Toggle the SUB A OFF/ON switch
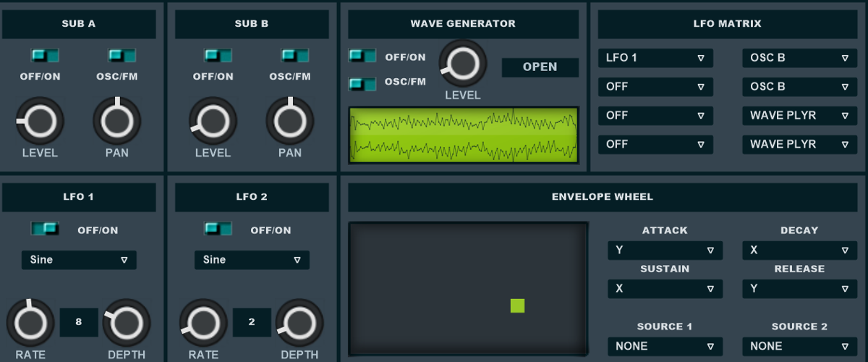 click(x=45, y=56)
